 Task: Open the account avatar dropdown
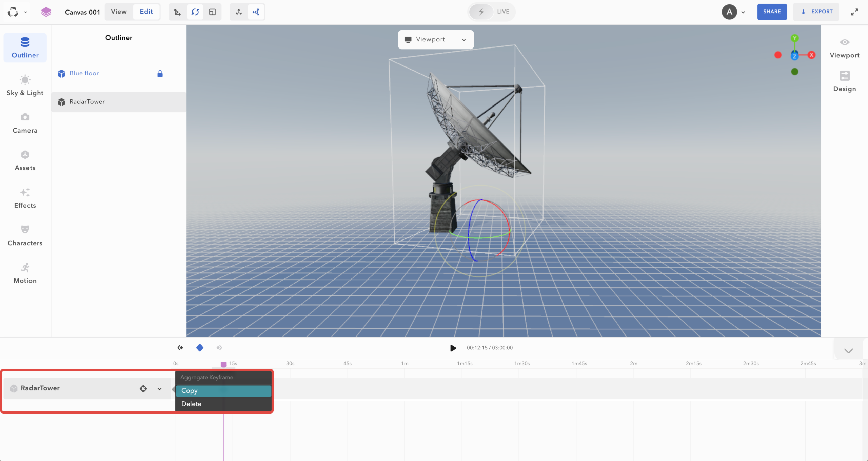(x=734, y=12)
